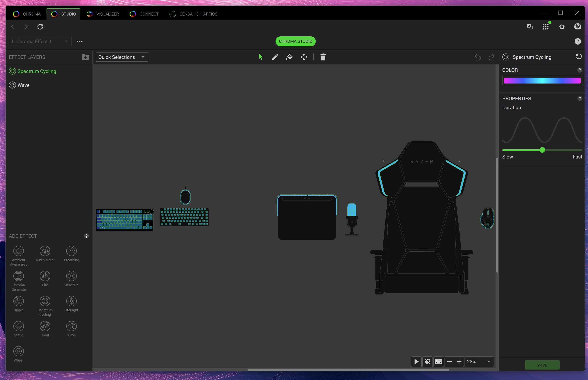Click the SAVE button
The width and height of the screenshot is (588, 380).
coord(542,365)
